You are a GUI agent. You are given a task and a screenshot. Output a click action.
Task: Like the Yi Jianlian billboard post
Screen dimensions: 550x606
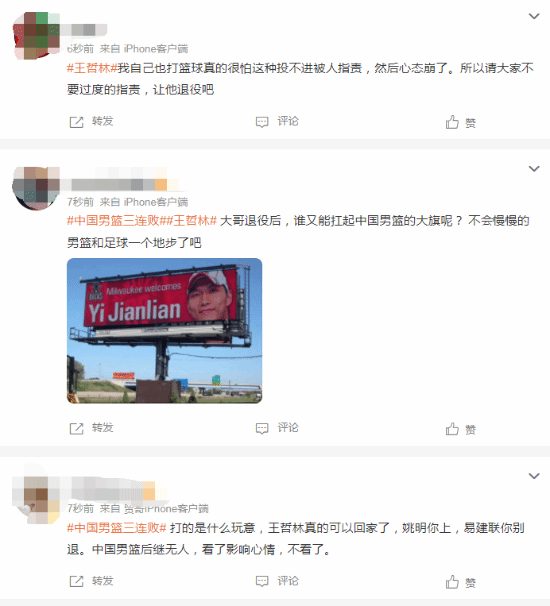(x=452, y=428)
